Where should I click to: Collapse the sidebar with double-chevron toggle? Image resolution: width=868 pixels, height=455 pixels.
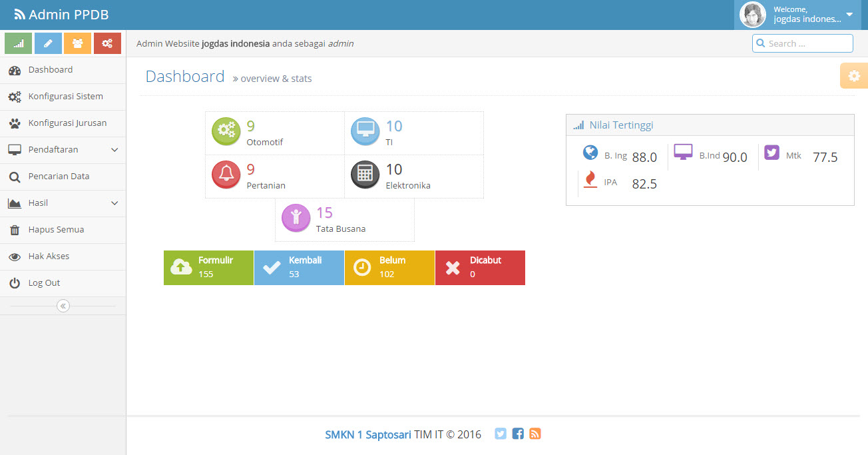tap(63, 306)
